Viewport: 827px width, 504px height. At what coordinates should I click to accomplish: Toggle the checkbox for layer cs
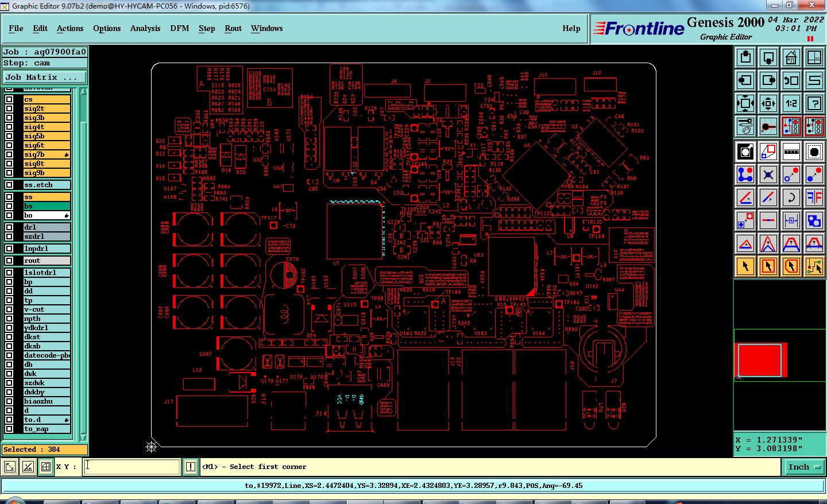[9, 99]
